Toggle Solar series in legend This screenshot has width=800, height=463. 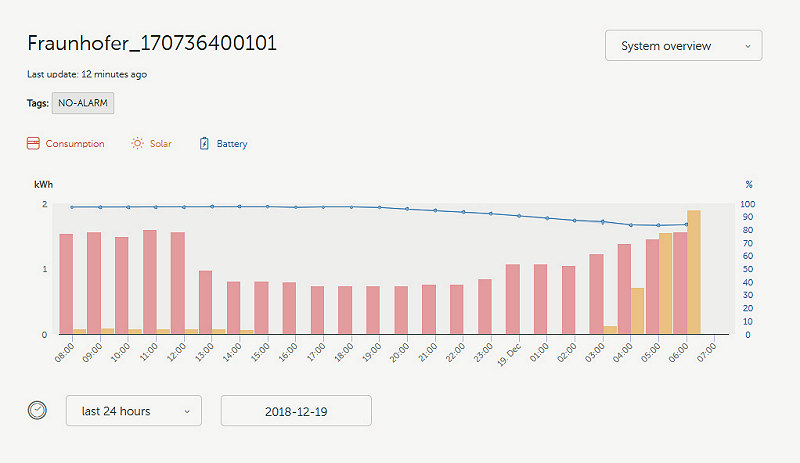point(160,144)
